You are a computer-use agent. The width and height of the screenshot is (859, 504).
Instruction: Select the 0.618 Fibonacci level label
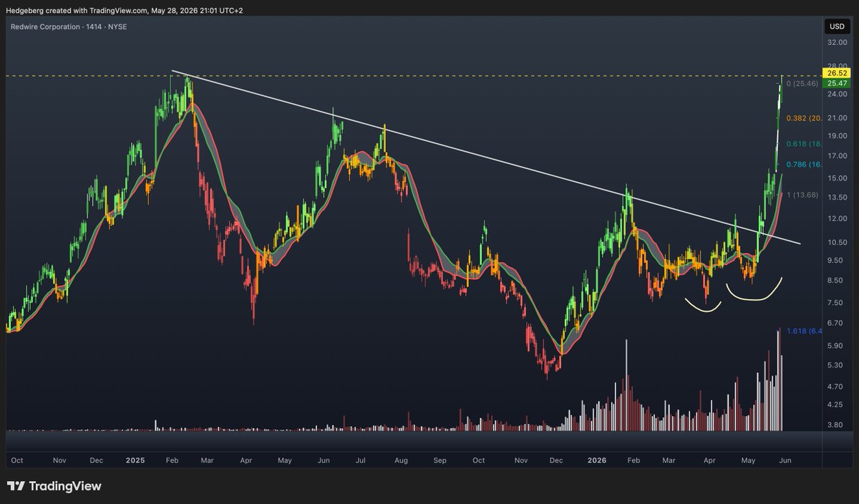coord(802,144)
